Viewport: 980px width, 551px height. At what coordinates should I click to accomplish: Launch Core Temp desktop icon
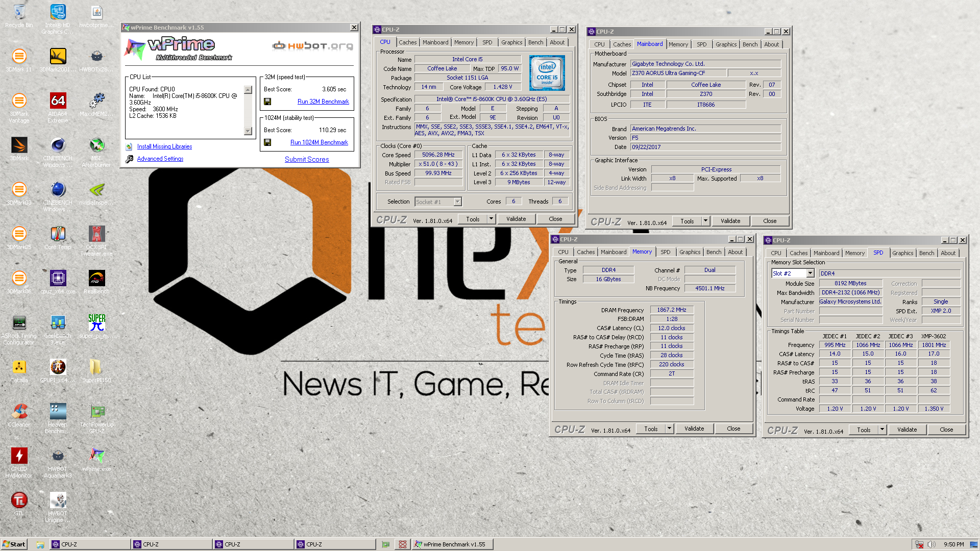[58, 238]
